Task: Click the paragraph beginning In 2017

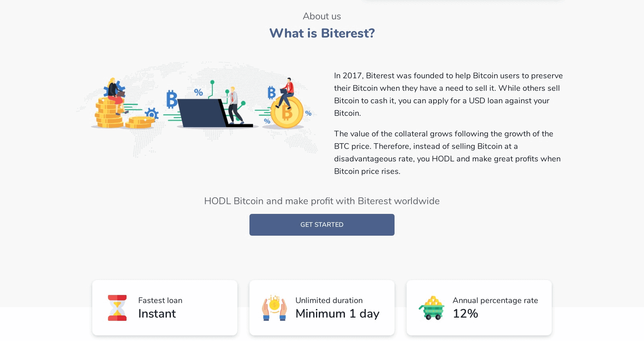Action: coord(449,94)
